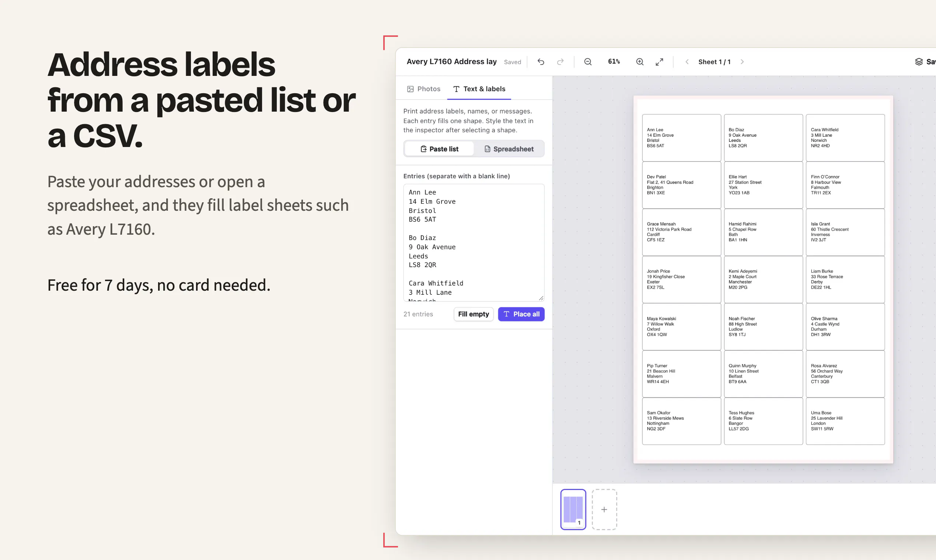Zoom out with the magnifier minus icon
Image resolution: width=936 pixels, height=560 pixels.
coord(588,62)
